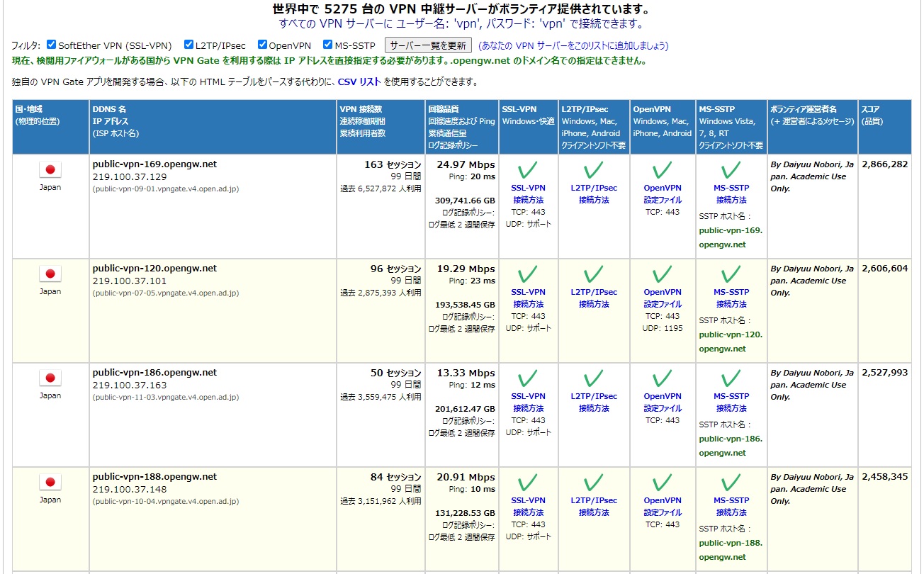This screenshot has width=924, height=574.
Task: Click OpenVPN green checkmark in public-vpn-188 row
Action: tap(662, 483)
